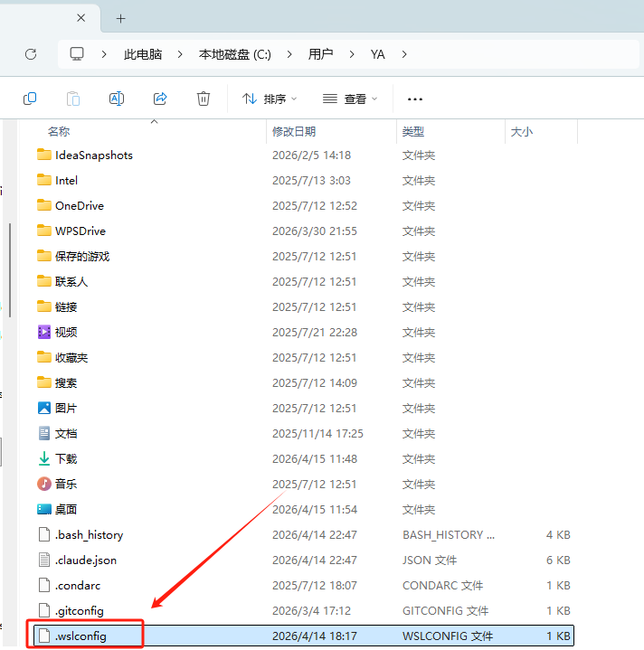Click the 6 KB size cell
644x650 pixels.
pyautogui.click(x=558, y=560)
